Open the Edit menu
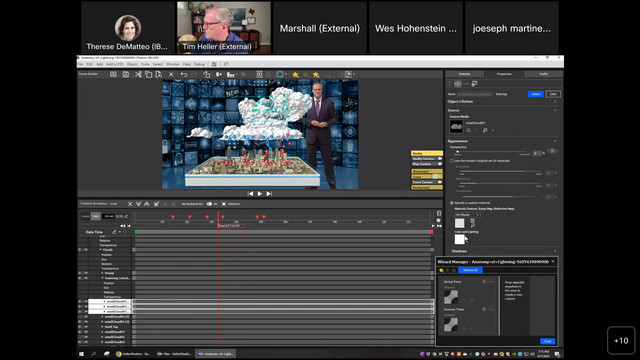The image size is (640, 360). [x=89, y=64]
